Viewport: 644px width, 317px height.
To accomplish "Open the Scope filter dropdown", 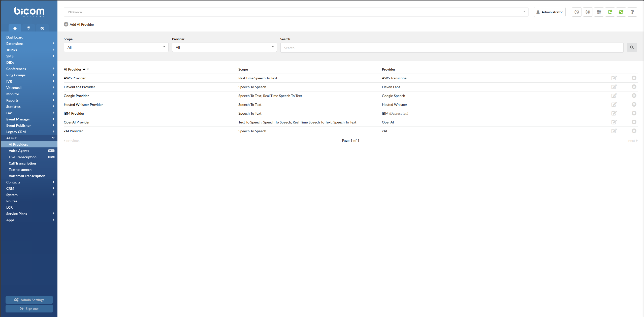I will click(x=116, y=47).
